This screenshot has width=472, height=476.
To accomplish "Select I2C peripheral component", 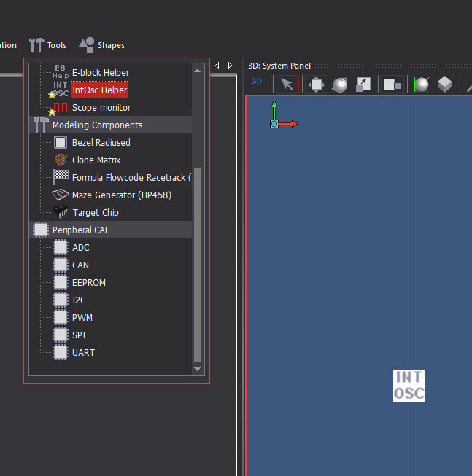I will [x=79, y=300].
